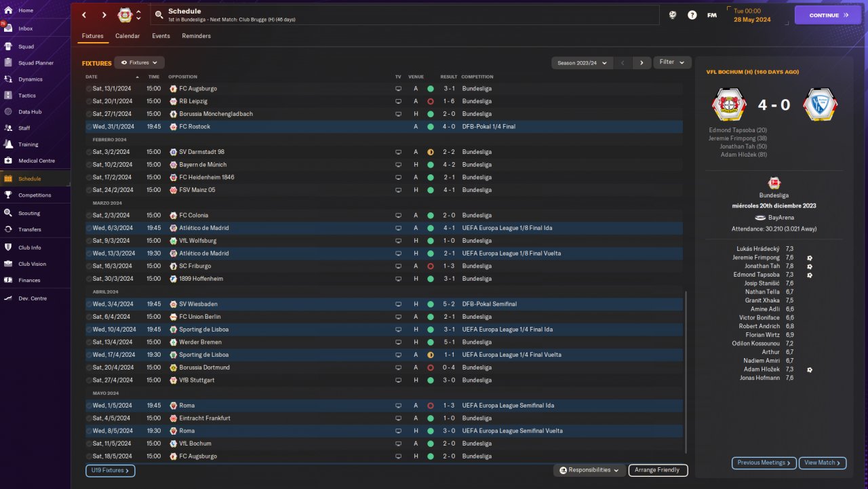Screen dimensions: 868x489
Task: Select the Borussia Dortmund fixture
Action: click(x=384, y=368)
